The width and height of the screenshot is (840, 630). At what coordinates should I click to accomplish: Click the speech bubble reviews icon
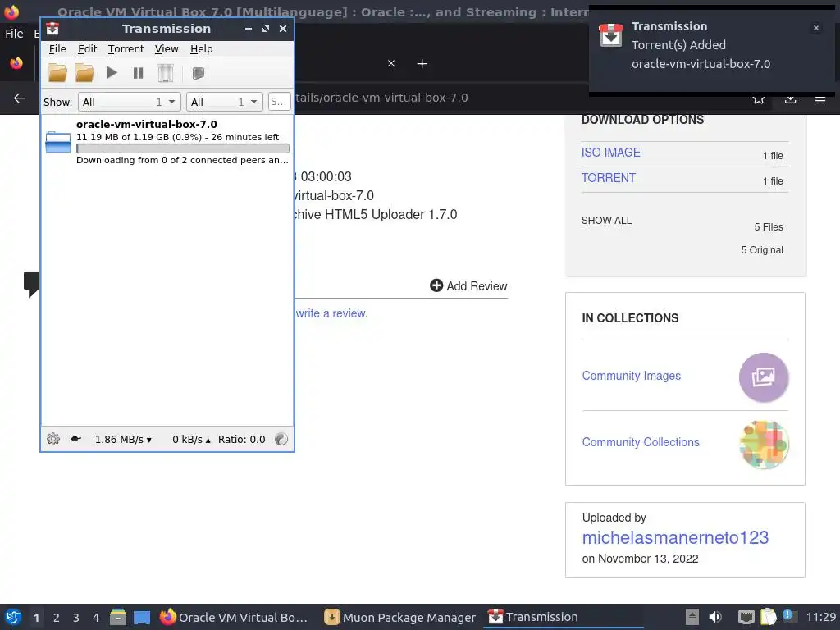(x=32, y=284)
